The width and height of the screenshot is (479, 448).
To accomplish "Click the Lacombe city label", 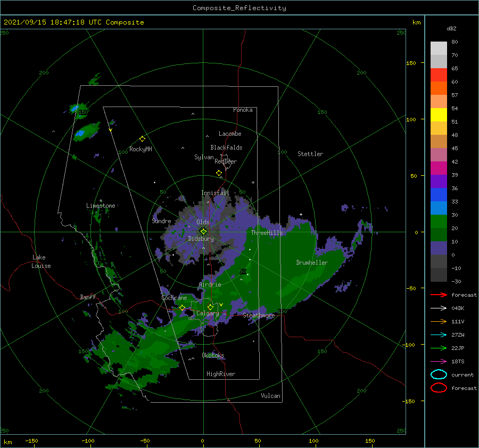I will 230,134.
